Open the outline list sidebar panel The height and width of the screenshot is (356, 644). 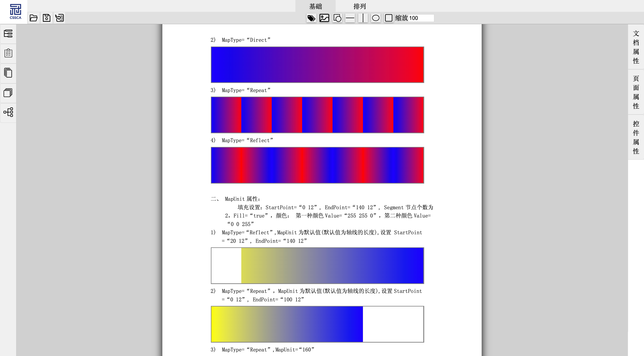coord(8,34)
